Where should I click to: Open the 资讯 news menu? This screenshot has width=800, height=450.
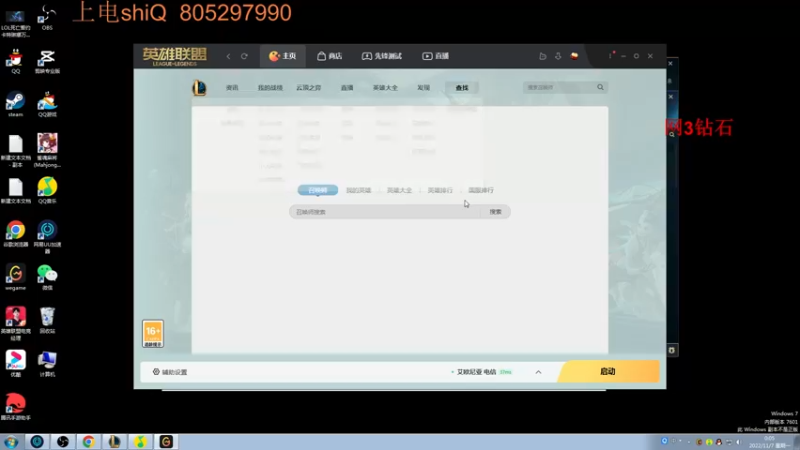click(232, 88)
